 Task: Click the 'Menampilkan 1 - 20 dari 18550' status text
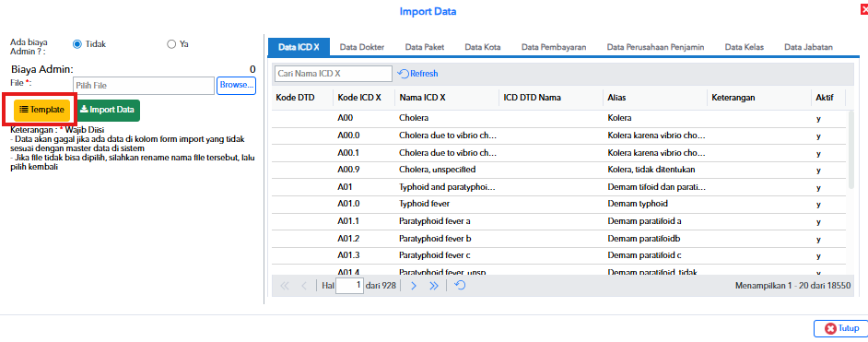(x=792, y=286)
